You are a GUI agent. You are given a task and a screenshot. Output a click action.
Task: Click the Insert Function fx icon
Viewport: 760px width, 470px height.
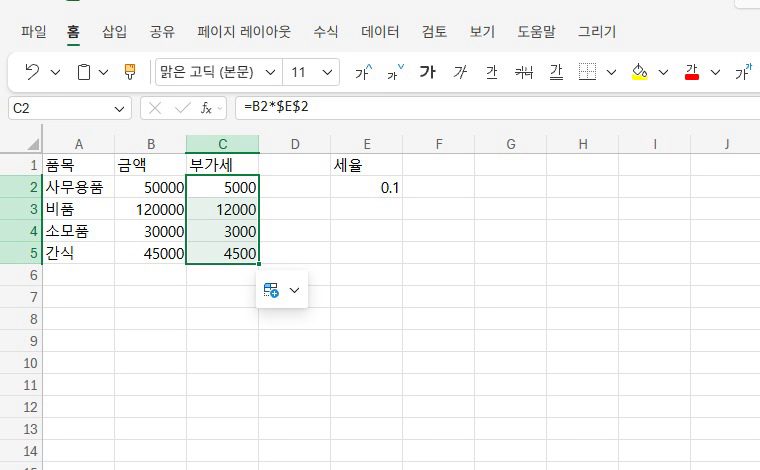206,108
